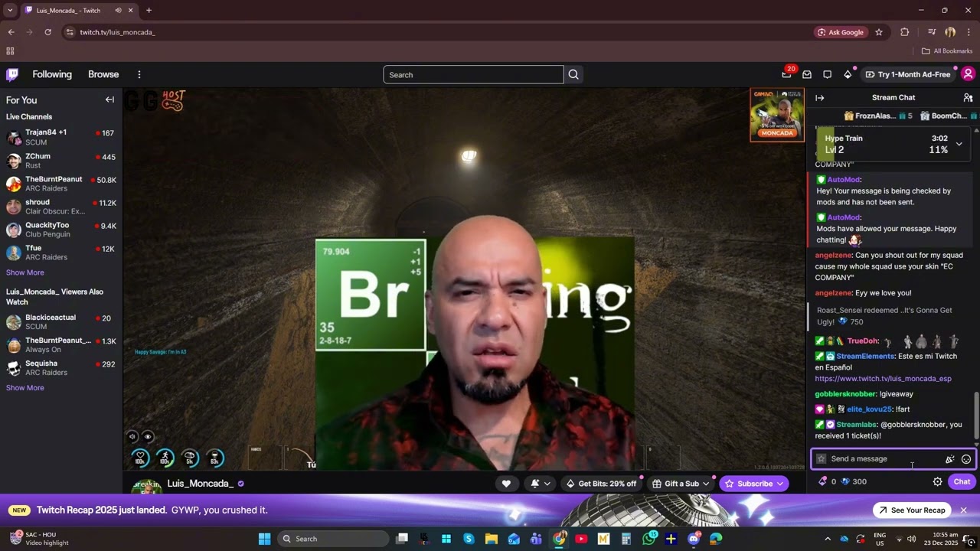Open TheBurntPeanut ARC Raiders 50.8K channel
This screenshot has width=980, height=551.
coord(61,184)
